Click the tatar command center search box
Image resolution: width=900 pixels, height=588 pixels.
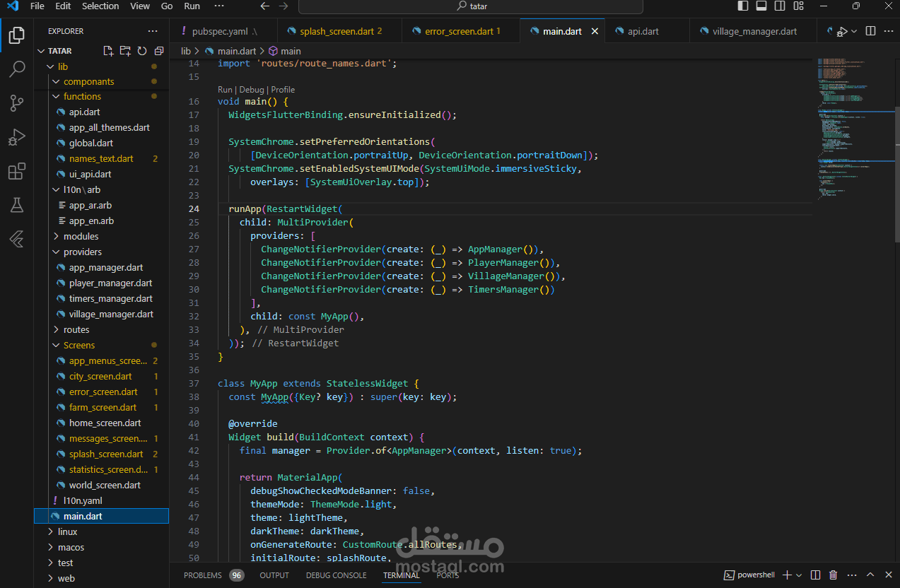[471, 6]
